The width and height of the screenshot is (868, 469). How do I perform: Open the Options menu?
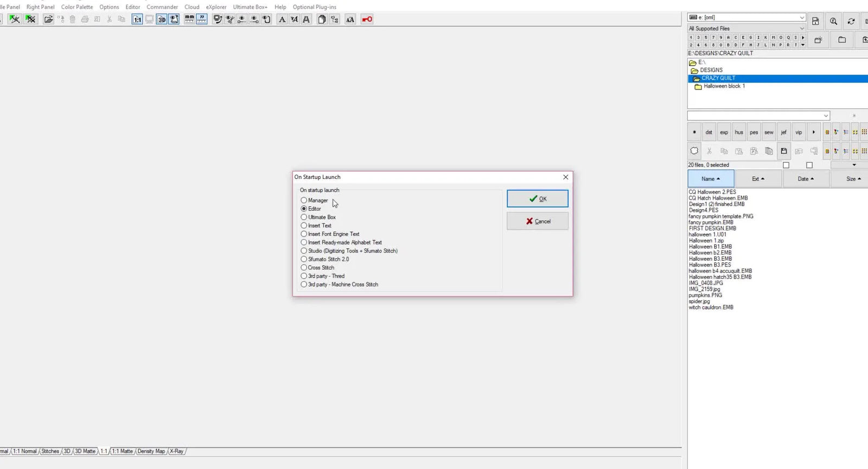(109, 7)
